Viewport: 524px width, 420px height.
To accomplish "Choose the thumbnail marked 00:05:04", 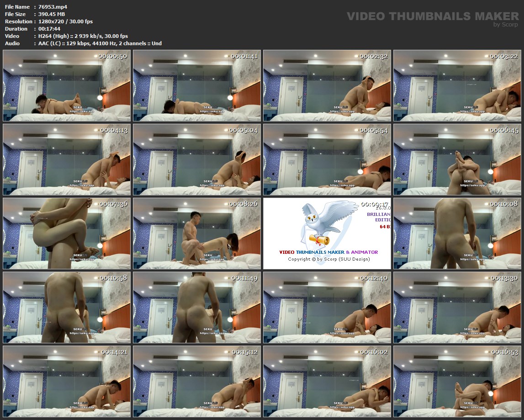I will point(197,159).
